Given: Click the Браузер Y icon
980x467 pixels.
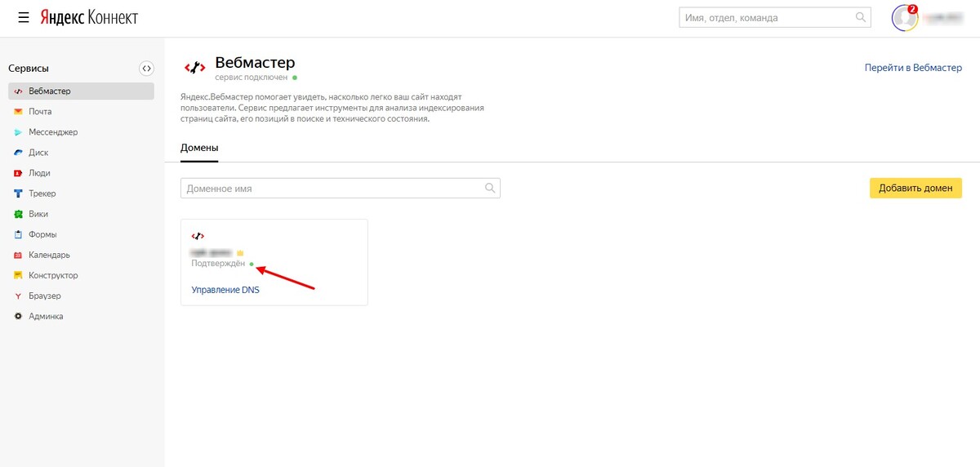Looking at the screenshot, I should [x=18, y=296].
